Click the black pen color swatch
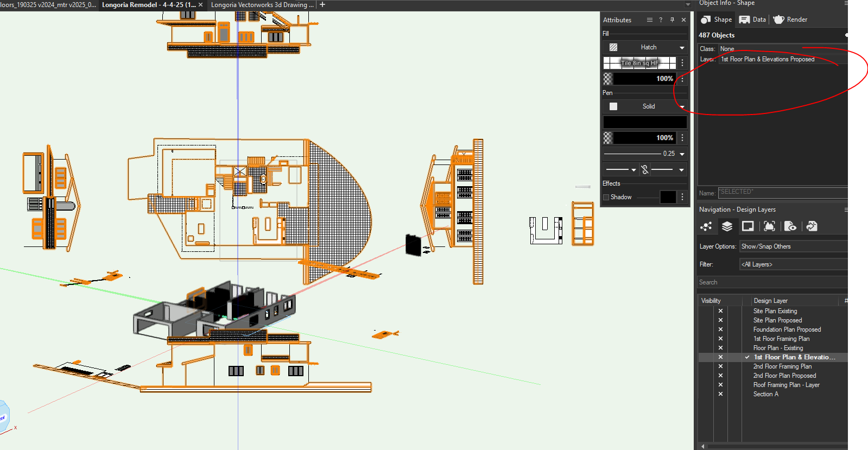The height and width of the screenshot is (450, 868). 644,122
